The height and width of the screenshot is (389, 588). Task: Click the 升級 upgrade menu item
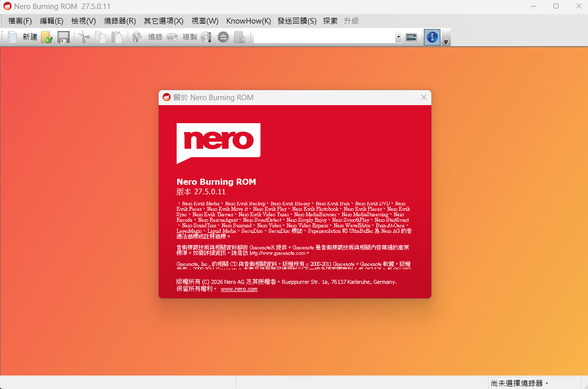(x=351, y=21)
